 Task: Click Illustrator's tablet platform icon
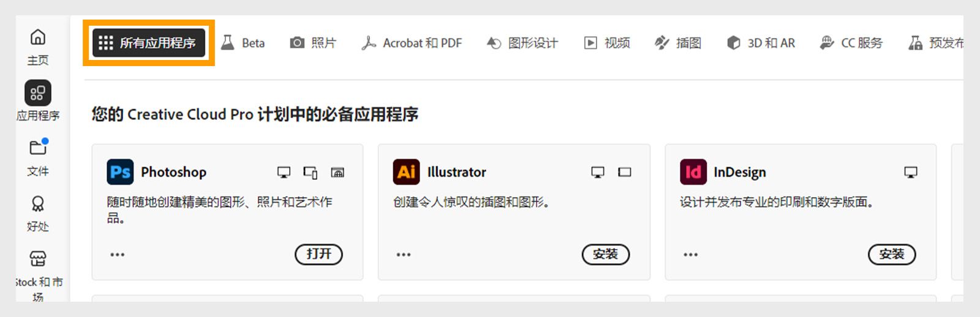[625, 173]
